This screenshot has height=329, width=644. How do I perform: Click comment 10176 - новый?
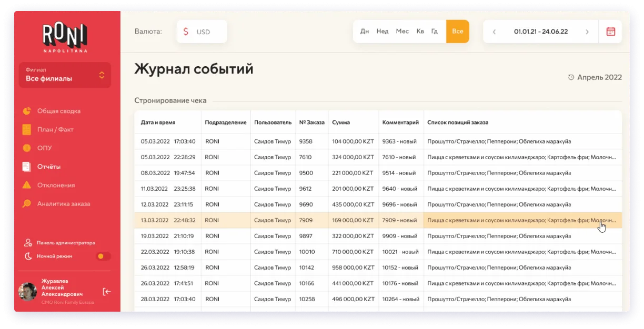(x=400, y=283)
